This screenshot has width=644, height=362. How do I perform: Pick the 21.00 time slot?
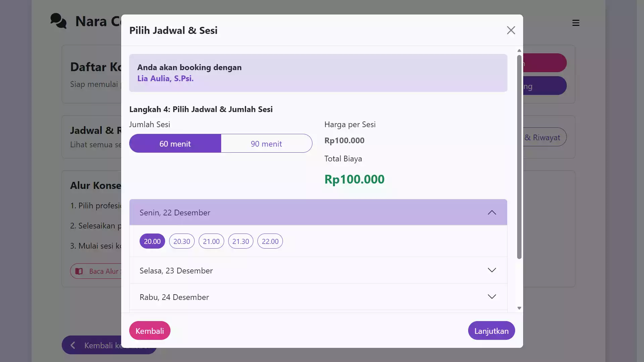click(211, 241)
